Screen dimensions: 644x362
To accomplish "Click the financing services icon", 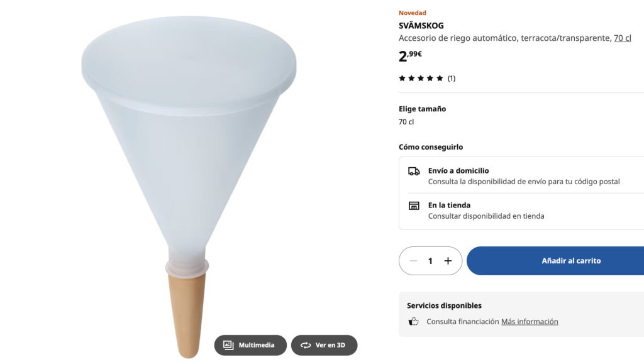I will coord(413,321).
